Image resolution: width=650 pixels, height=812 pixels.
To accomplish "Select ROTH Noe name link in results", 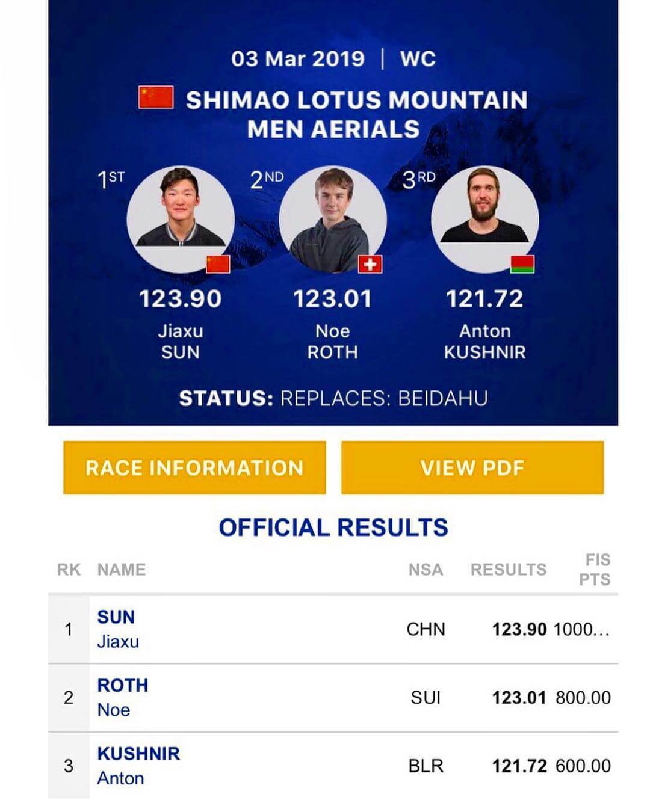I will [123, 698].
